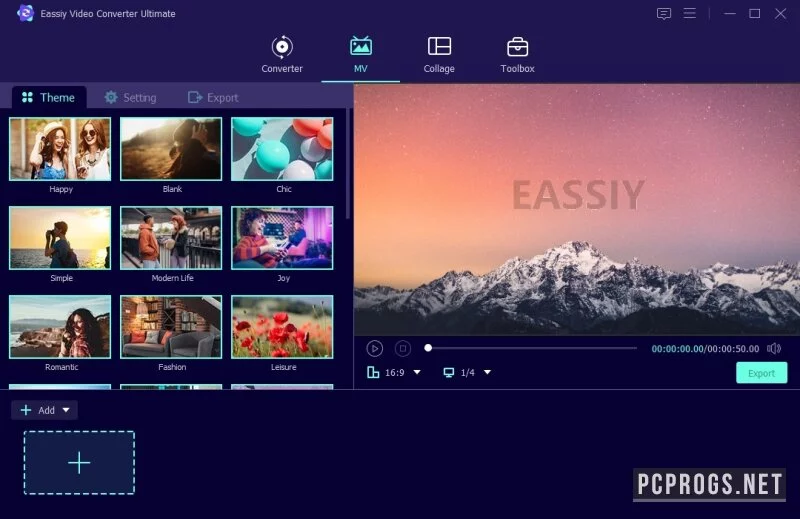The image size is (800, 519).
Task: Open the Converter module
Action: pyautogui.click(x=282, y=55)
